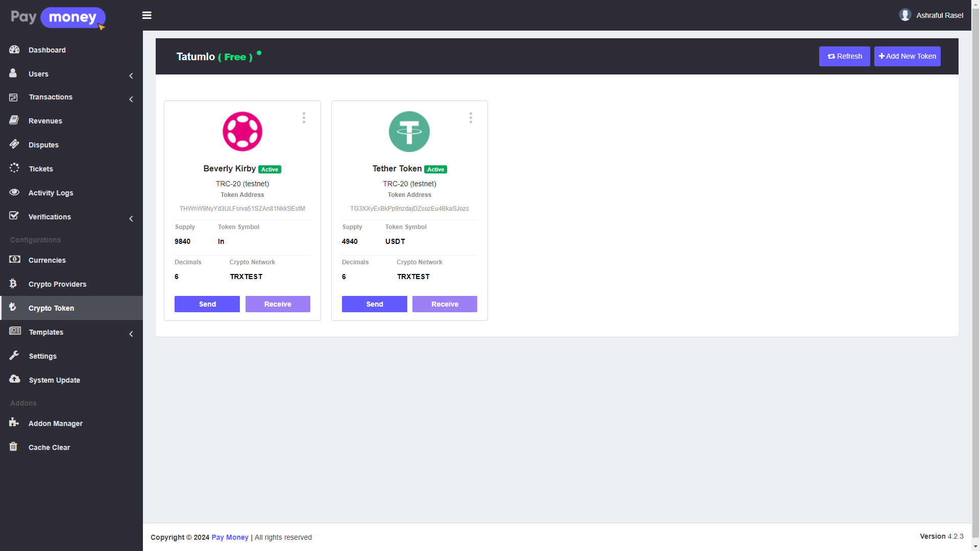Expand the Users submenu chevron
The image size is (980, 551).
point(131,76)
